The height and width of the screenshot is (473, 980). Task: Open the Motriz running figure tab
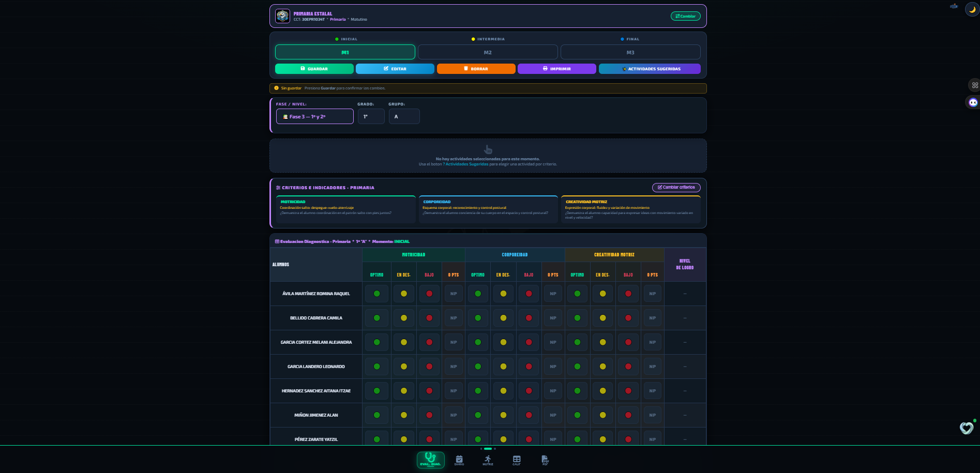[x=488, y=460]
